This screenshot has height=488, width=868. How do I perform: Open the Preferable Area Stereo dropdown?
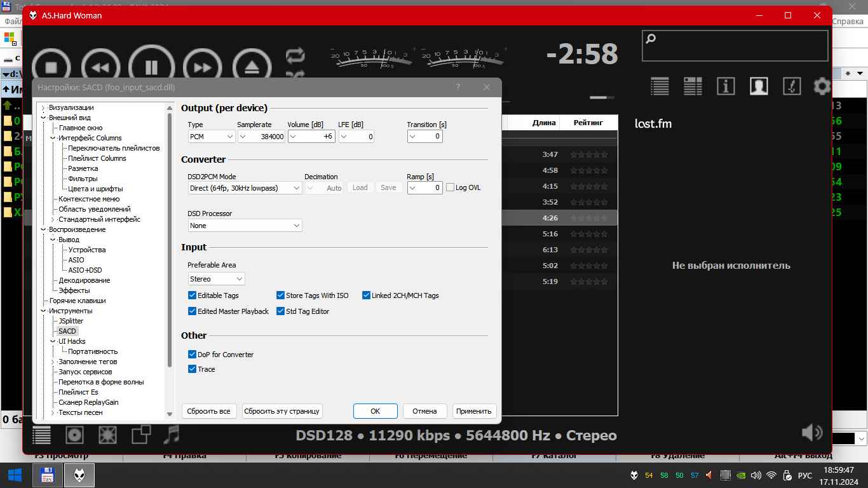tap(216, 279)
